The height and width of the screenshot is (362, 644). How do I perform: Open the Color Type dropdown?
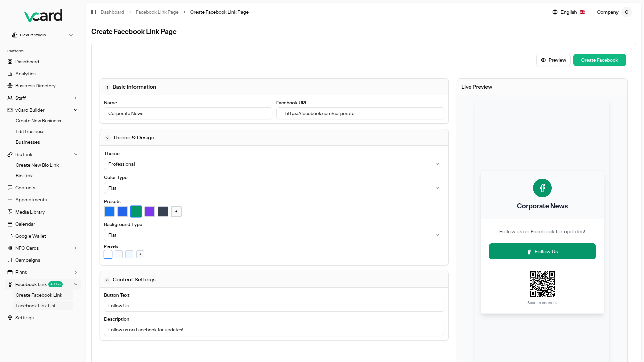(274, 188)
